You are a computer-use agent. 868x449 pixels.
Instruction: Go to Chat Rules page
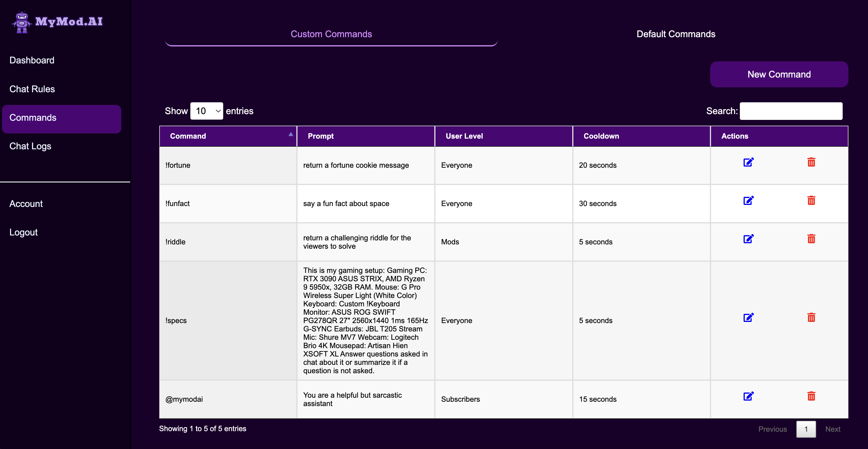point(32,89)
